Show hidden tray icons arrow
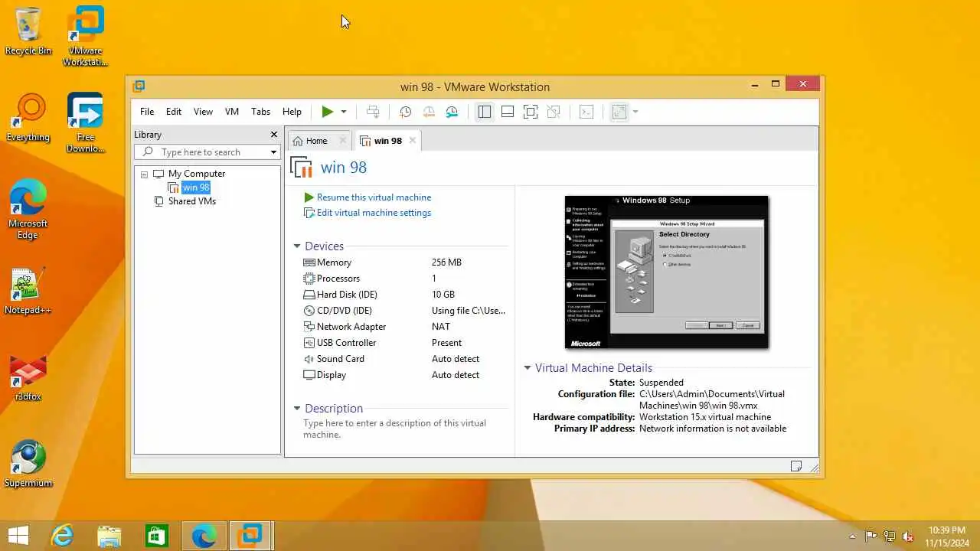 (x=852, y=536)
